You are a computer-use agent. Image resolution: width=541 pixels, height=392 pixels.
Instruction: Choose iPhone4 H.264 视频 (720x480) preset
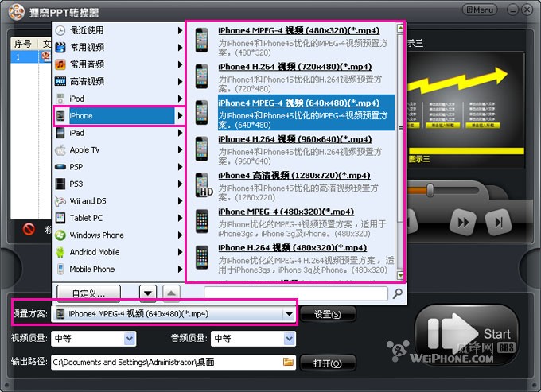[x=292, y=77]
